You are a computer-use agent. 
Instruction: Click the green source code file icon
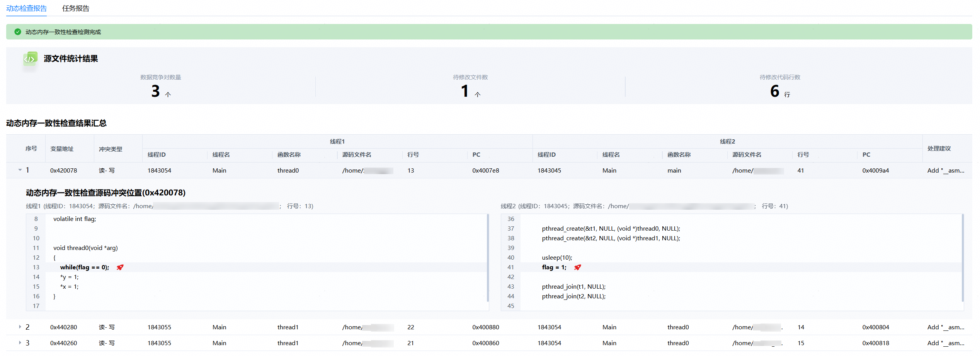coord(30,59)
